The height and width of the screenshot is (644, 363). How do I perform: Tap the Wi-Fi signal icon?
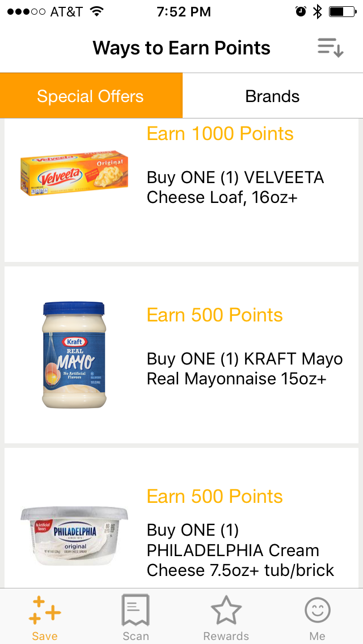[97, 11]
